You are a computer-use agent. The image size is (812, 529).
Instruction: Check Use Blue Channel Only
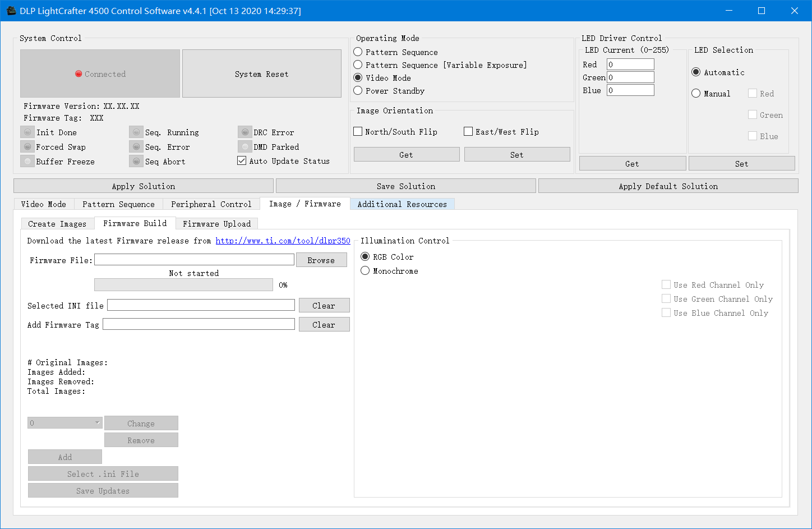click(x=666, y=313)
